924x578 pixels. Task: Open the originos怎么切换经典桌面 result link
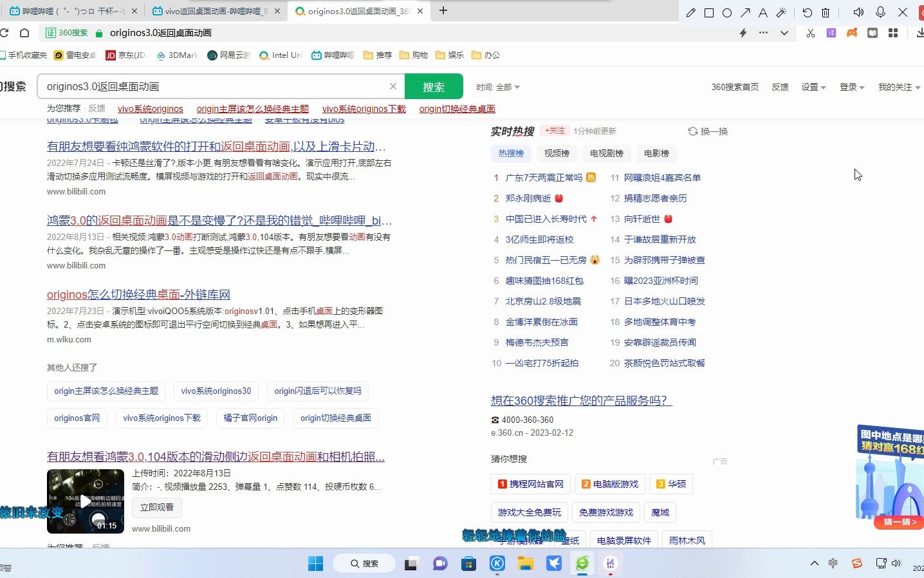(x=139, y=294)
